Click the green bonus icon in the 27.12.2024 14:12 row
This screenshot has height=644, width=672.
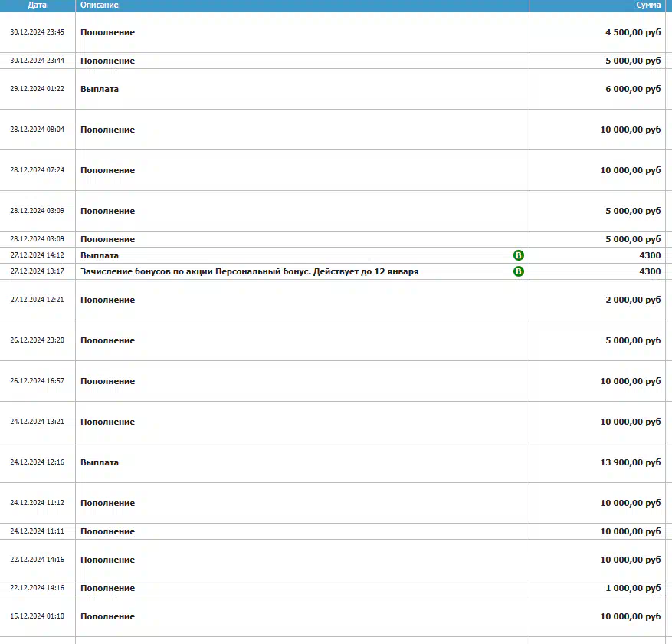pyautogui.click(x=518, y=255)
